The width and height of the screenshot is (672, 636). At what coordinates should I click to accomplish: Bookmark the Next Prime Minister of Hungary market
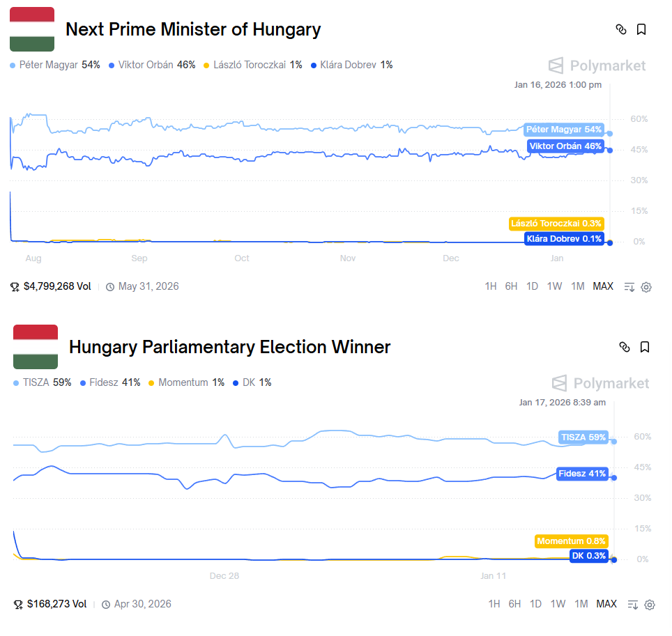tap(641, 29)
